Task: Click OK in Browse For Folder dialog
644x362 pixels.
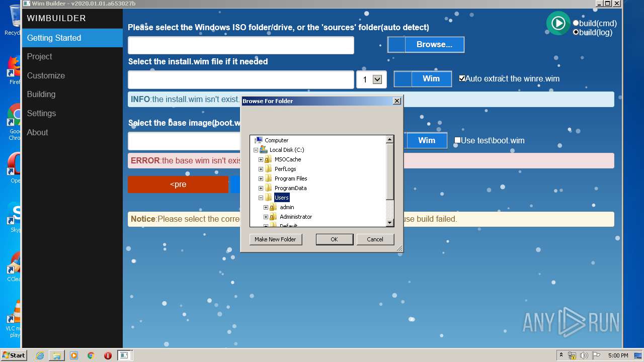Action: (334, 239)
